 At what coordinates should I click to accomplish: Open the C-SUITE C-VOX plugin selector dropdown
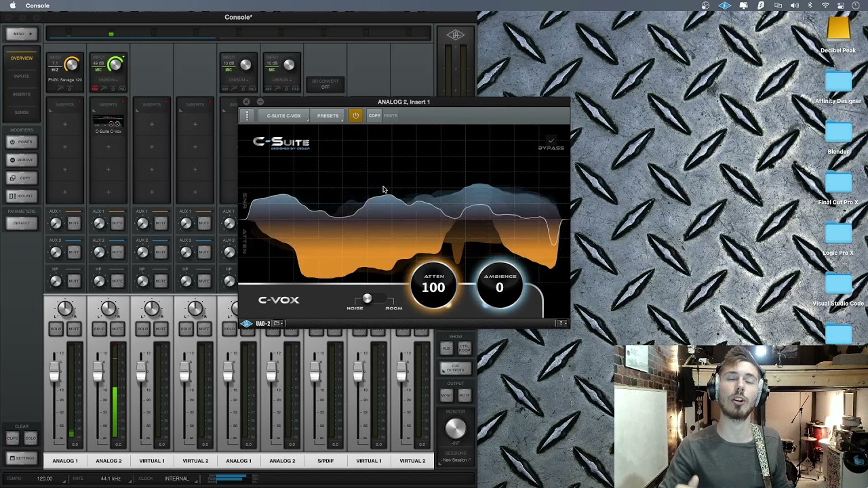(x=283, y=116)
